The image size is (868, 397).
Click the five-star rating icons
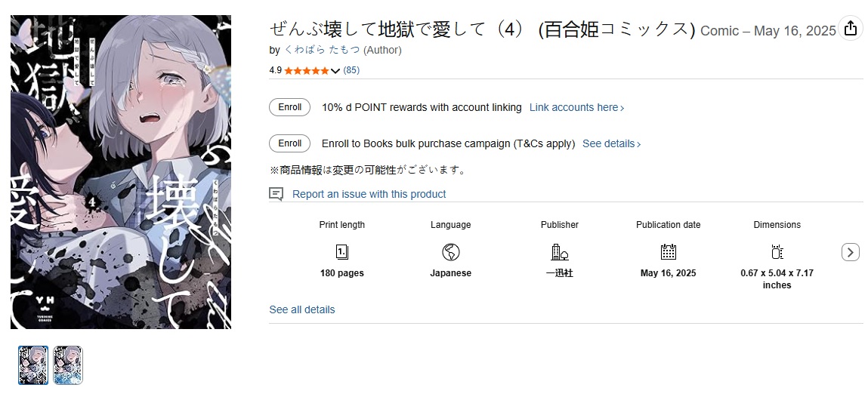pyautogui.click(x=307, y=70)
